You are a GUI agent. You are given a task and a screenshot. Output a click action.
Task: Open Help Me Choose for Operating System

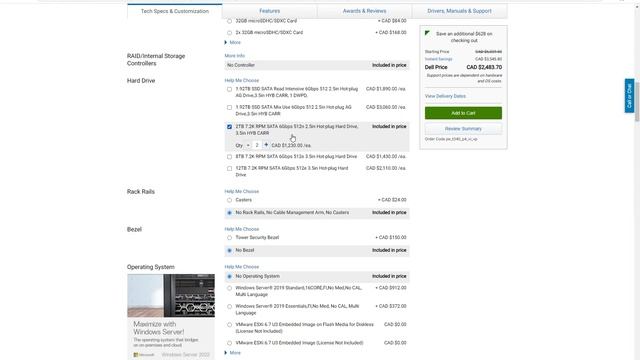click(242, 267)
